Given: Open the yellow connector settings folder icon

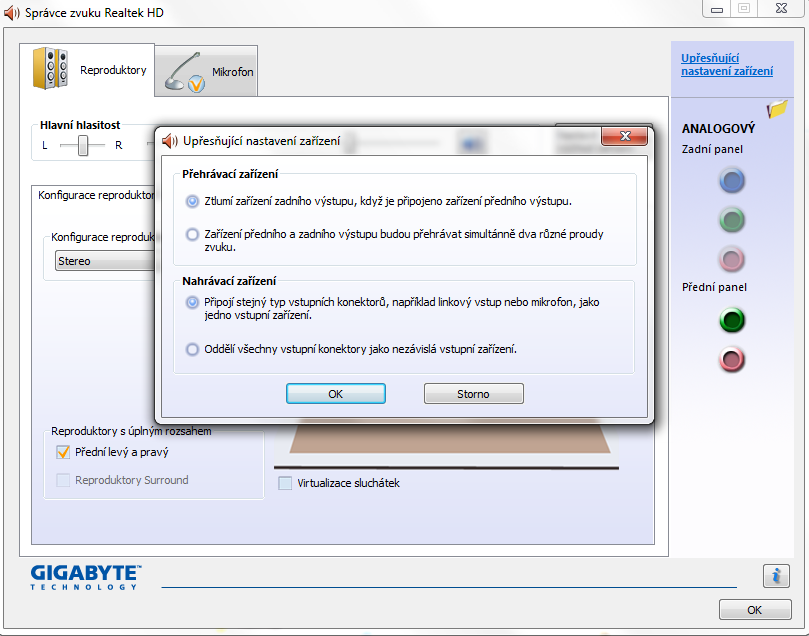Looking at the screenshot, I should pyautogui.click(x=777, y=108).
